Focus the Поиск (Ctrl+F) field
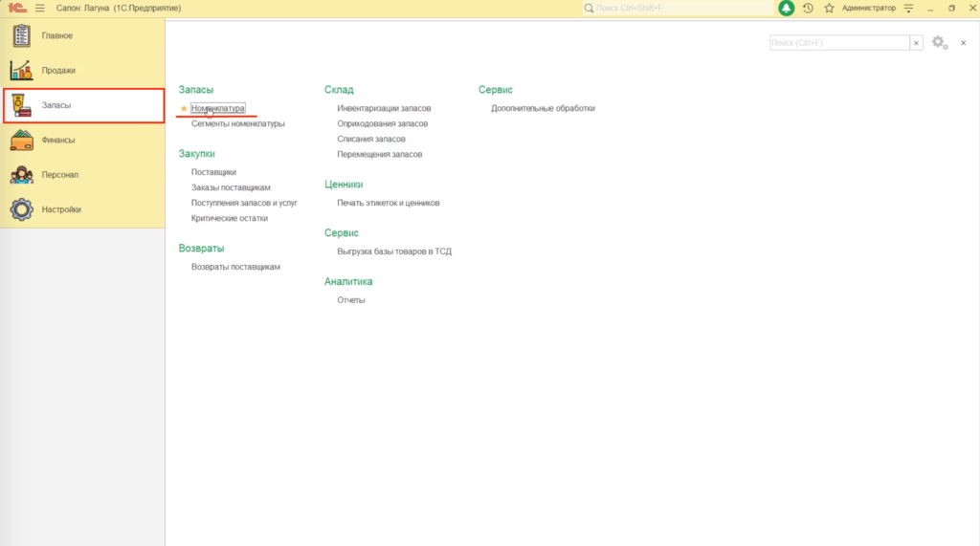980x546 pixels. (x=839, y=42)
